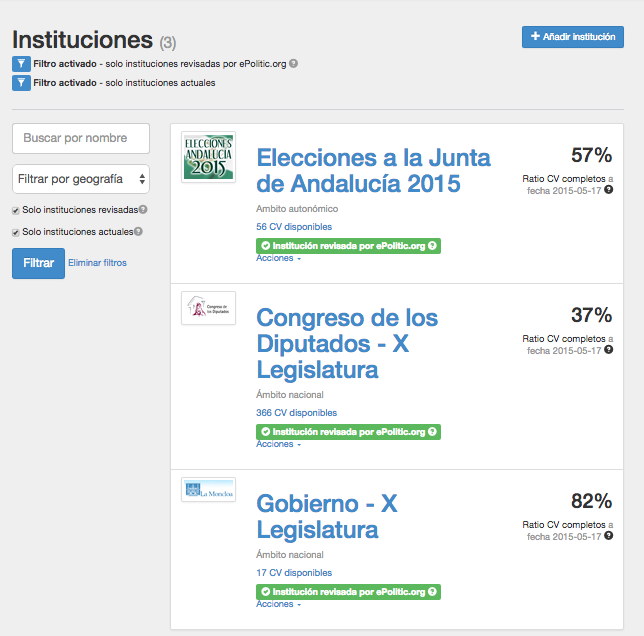Screen dimensions: 644x636
Task: Click check icon in Gobierno reviewed badge
Action: coord(266,592)
